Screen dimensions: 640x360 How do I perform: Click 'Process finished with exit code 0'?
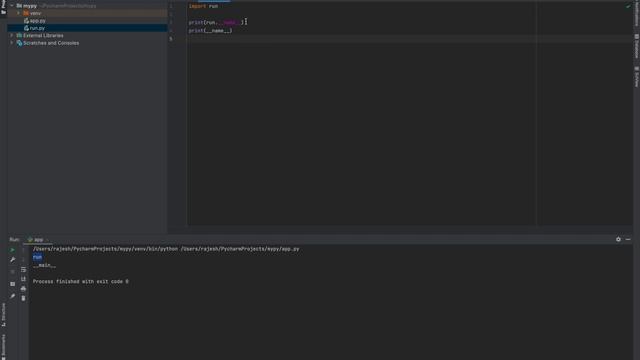[80, 281]
